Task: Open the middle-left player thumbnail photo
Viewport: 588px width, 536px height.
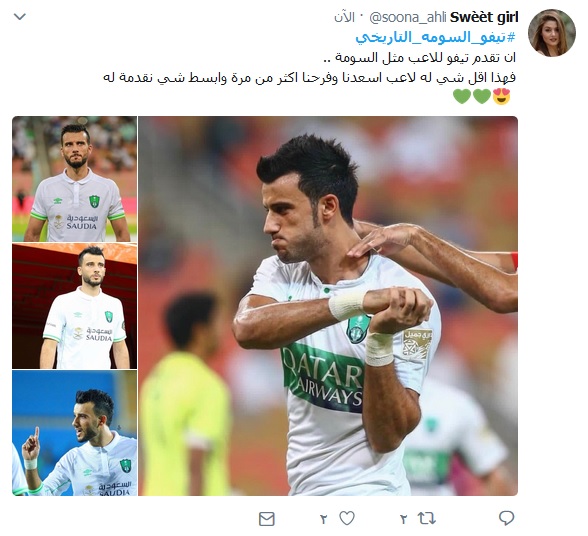Action: (x=75, y=306)
